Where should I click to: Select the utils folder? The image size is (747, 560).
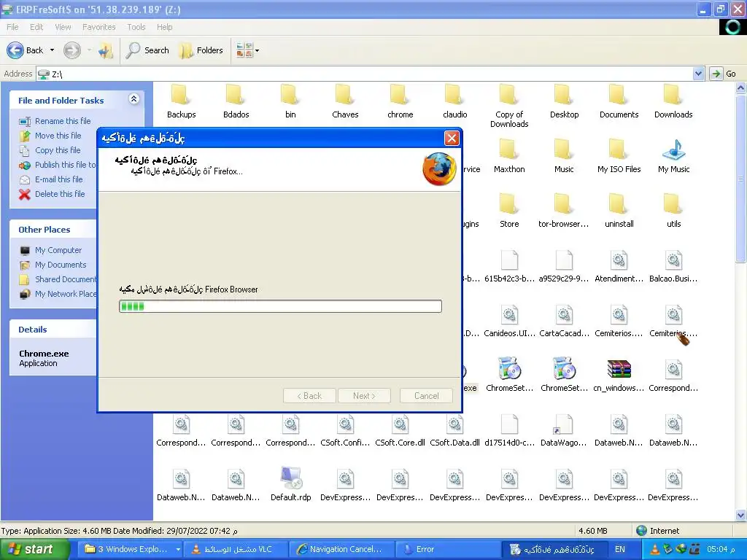pyautogui.click(x=673, y=211)
